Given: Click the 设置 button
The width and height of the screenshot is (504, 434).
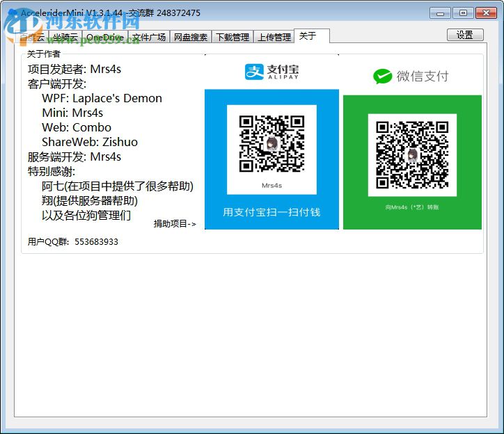Looking at the screenshot, I should [x=465, y=35].
